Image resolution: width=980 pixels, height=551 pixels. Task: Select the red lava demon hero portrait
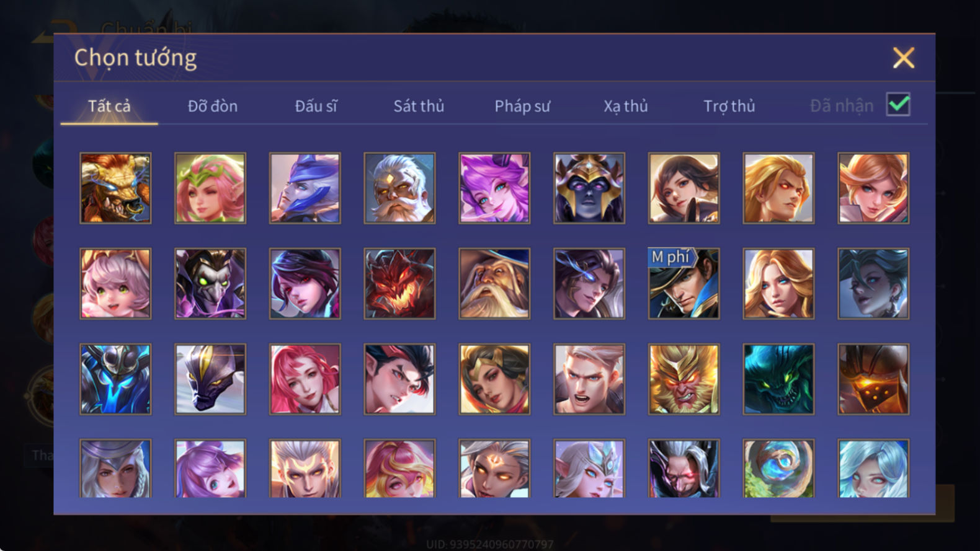pyautogui.click(x=399, y=284)
